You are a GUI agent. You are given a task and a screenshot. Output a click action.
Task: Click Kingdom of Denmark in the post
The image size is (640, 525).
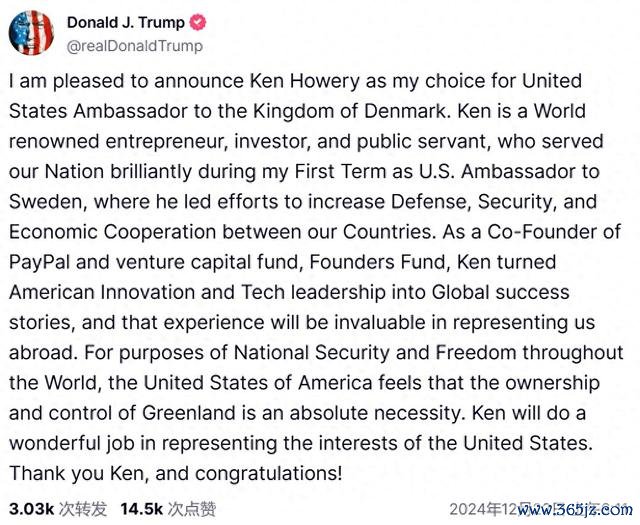349,111
